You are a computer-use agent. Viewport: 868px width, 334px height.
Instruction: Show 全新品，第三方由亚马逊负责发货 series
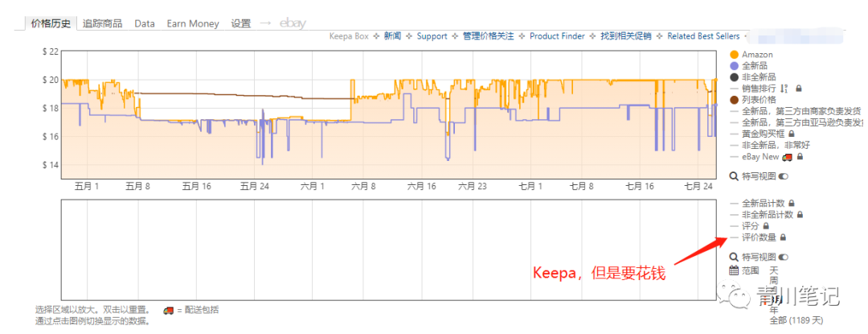tap(801, 122)
